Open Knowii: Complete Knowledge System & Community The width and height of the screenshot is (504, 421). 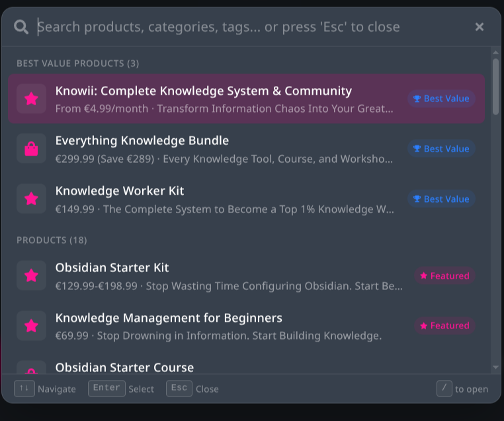click(x=204, y=91)
